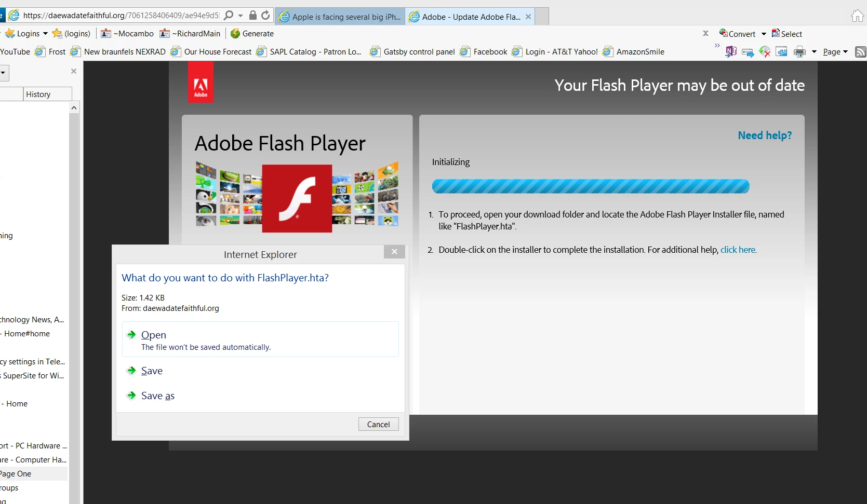867x504 pixels.
Task: Open a new blank tab
Action: [542, 17]
